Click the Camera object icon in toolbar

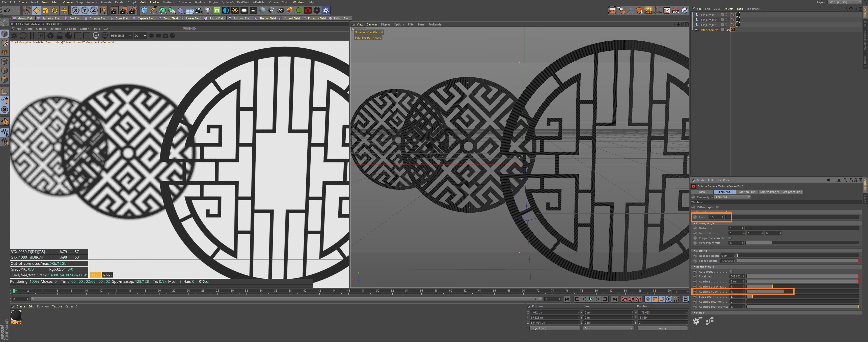pos(199,10)
